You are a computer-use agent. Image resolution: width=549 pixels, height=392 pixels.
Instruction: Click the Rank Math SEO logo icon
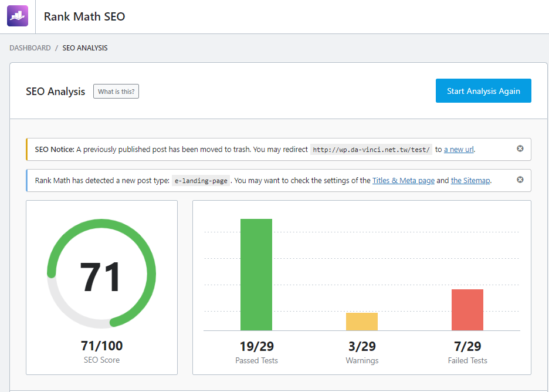pos(18,16)
